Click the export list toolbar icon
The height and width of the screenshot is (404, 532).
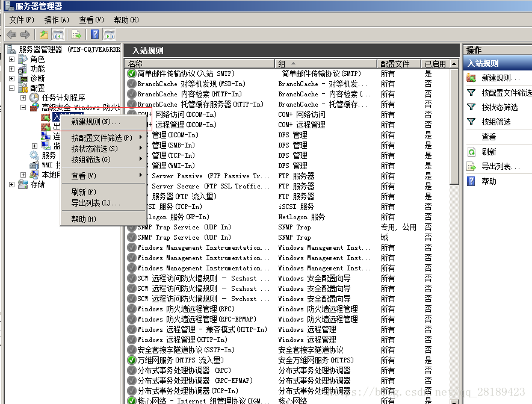(76, 34)
